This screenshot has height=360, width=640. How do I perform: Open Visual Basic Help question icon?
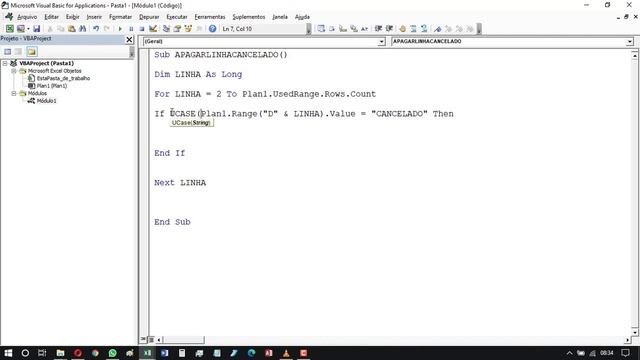tap(212, 29)
